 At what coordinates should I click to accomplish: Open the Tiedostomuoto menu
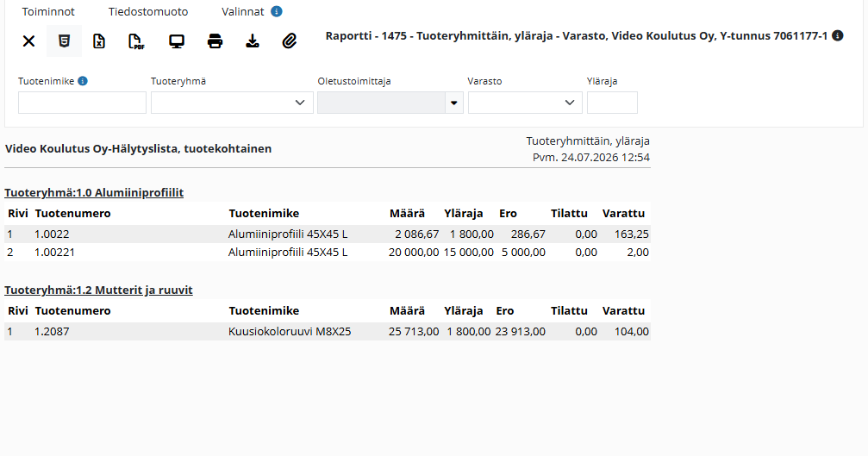pyautogui.click(x=147, y=11)
